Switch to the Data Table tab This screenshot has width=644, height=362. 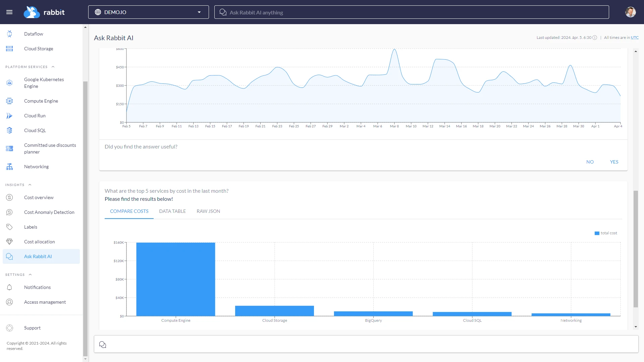172,211
